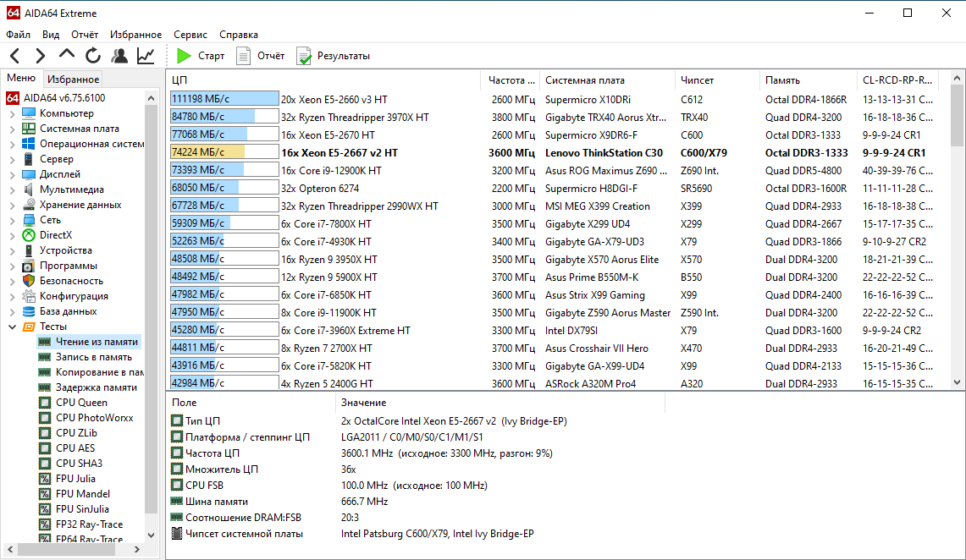Click the highlighted 74224 МБ/с result bar
This screenshot has height=560, width=966.
click(224, 152)
